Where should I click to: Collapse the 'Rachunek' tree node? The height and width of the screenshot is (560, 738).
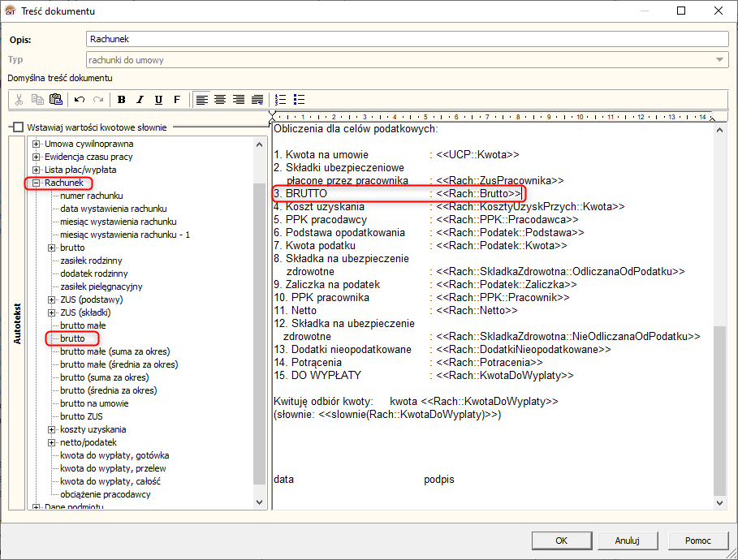(37, 183)
